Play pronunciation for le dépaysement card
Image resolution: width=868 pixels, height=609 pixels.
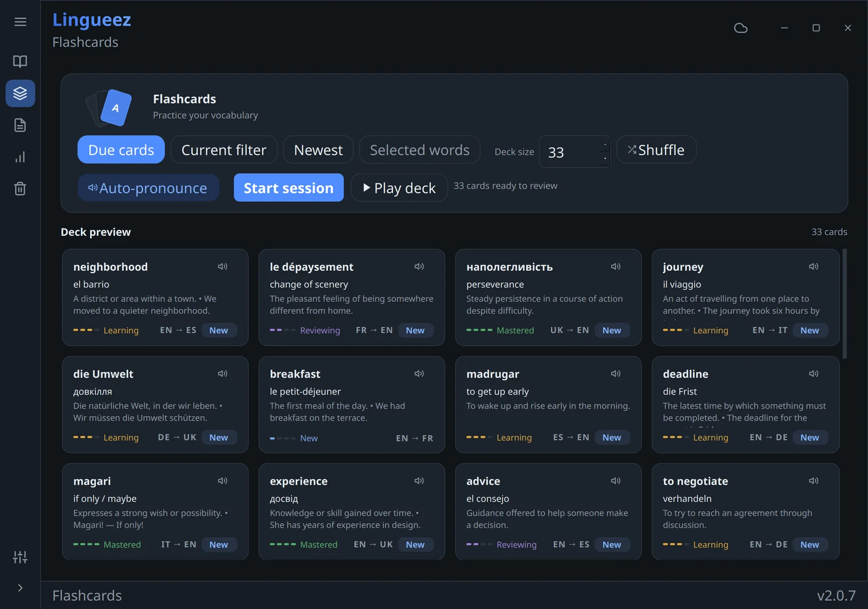point(419,267)
